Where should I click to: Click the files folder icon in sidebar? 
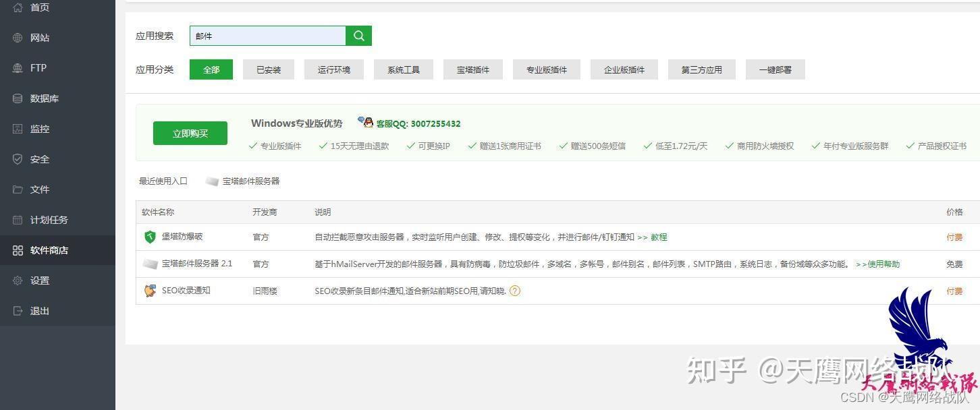click(18, 189)
